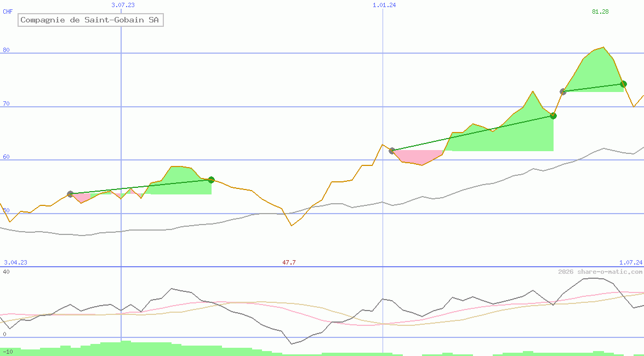The image size is (644, 356).
Task: Click the Compagnie de Saint-Gobain SA title box
Action: [x=90, y=20]
